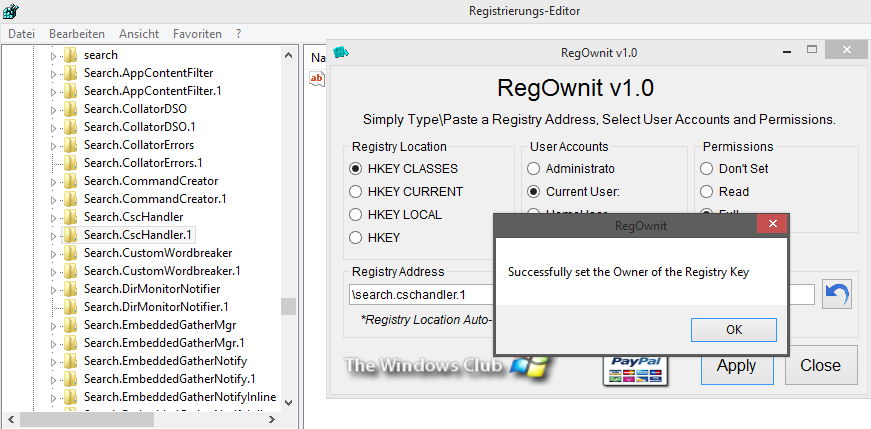Open the Bearbeiten menu
871x429 pixels.
click(77, 34)
